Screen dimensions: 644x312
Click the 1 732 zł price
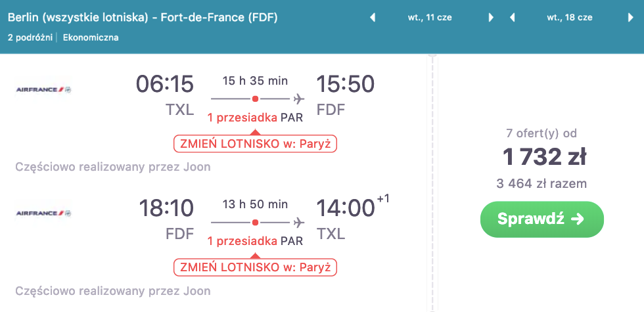pos(545,158)
